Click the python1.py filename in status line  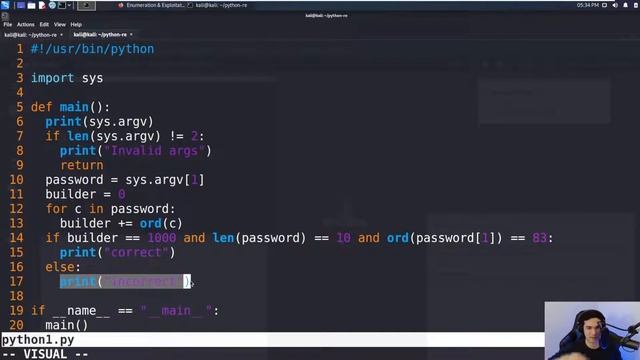38,340
